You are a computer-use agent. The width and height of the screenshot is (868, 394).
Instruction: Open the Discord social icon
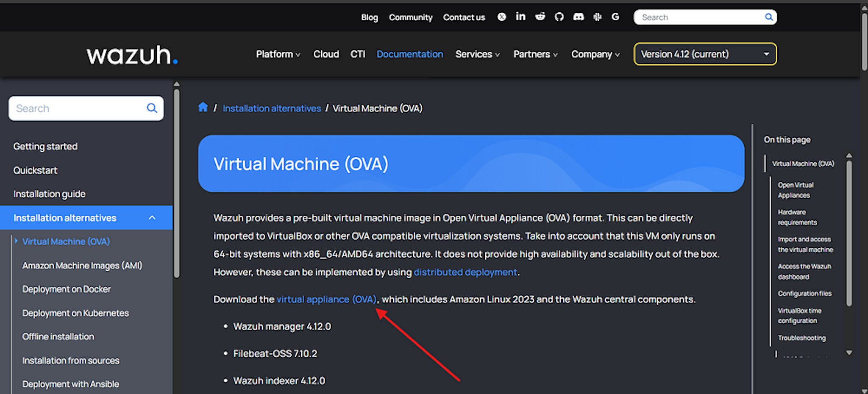pyautogui.click(x=579, y=17)
